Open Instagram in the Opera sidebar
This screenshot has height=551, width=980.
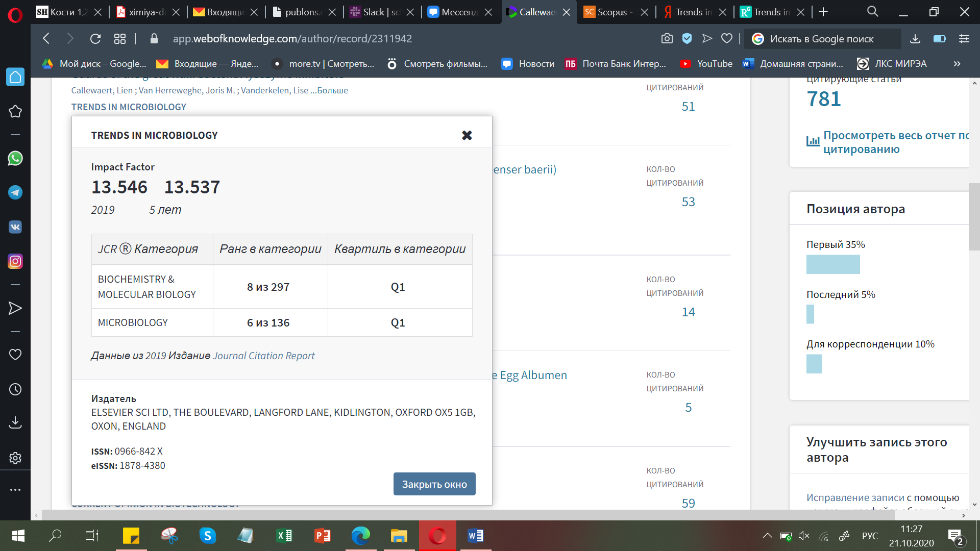(15, 261)
